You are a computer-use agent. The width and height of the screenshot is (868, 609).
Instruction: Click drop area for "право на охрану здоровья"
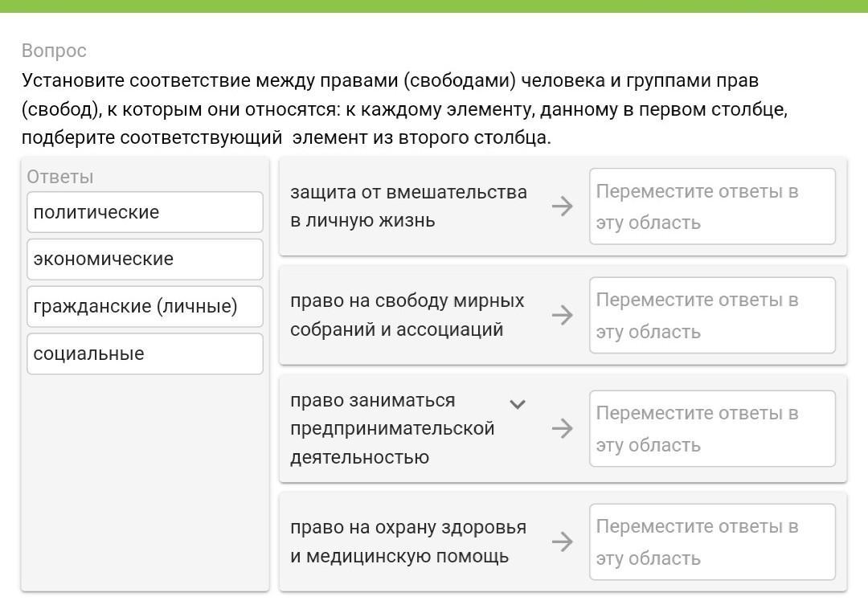pyautogui.click(x=712, y=542)
